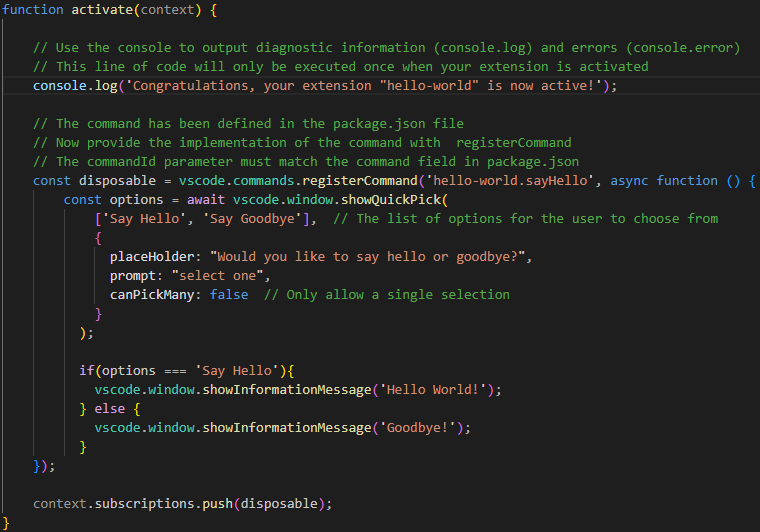This screenshot has width=760, height=532.
Task: Click the 'false' value after canPickMany
Action: (x=229, y=295)
